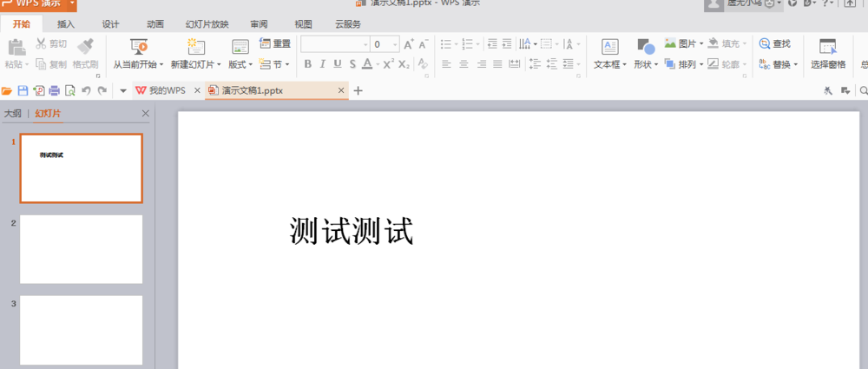
Task: Open the Layout (版式) dropdown
Action: click(240, 64)
